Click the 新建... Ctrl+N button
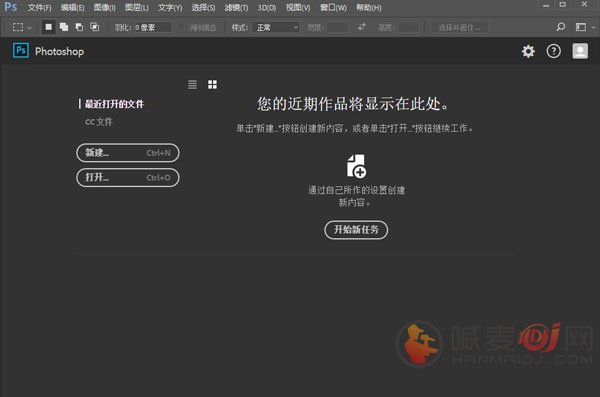 [128, 153]
